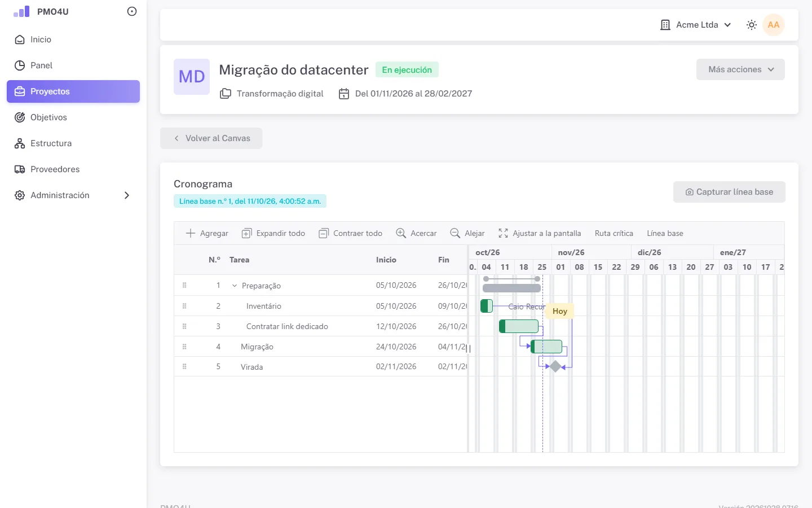Viewport: 812px width, 508px height.
Task: Expand the Administración submenu chevron
Action: 127,195
